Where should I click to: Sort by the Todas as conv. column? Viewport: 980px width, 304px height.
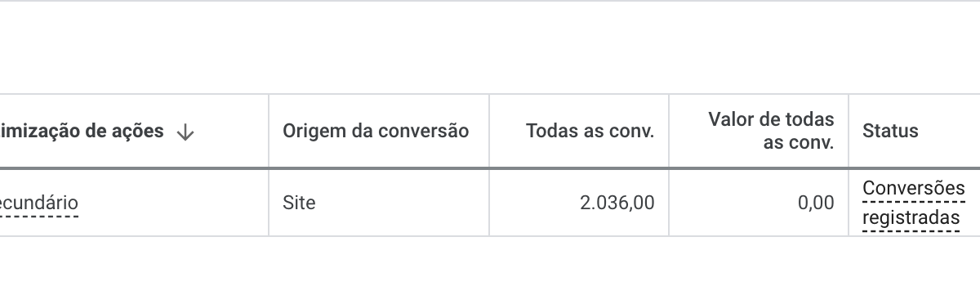coord(590,131)
